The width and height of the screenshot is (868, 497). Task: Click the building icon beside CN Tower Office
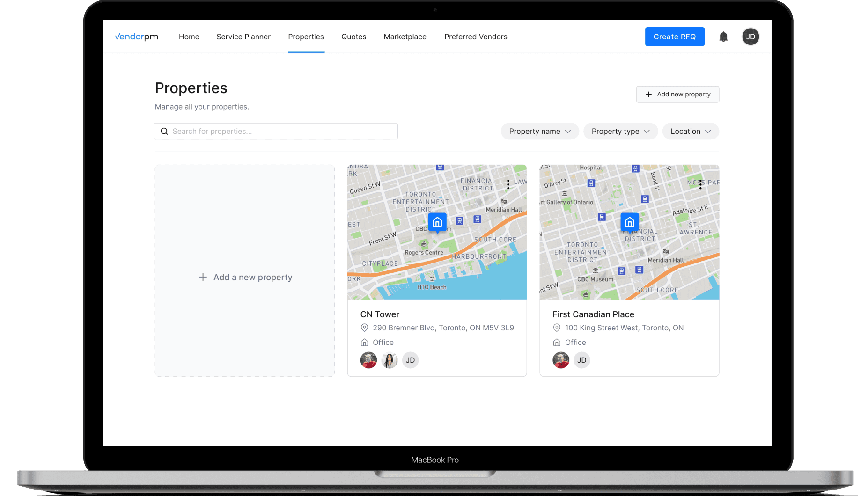click(364, 343)
